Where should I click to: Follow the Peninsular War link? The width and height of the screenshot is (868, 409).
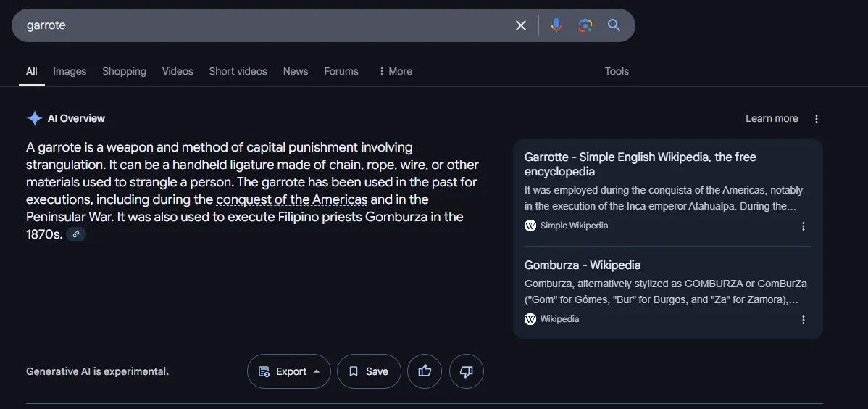(69, 217)
